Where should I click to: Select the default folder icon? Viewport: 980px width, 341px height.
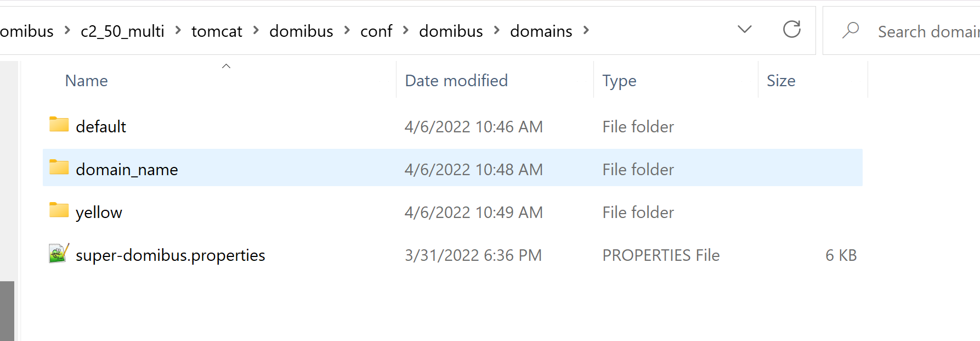59,125
